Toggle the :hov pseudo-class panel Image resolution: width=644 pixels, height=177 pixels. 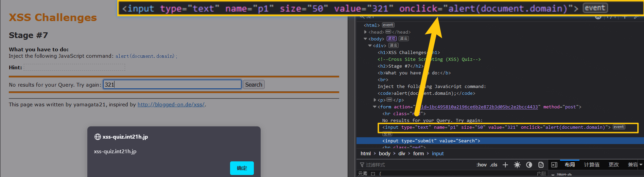481,165
